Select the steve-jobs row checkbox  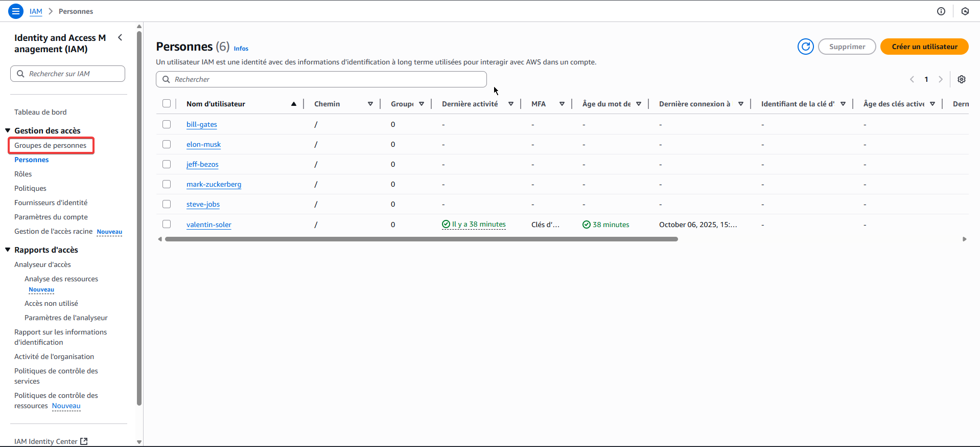tap(167, 204)
